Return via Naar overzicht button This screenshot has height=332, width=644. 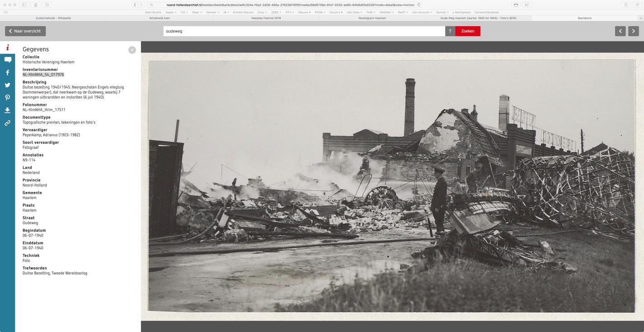pos(25,31)
